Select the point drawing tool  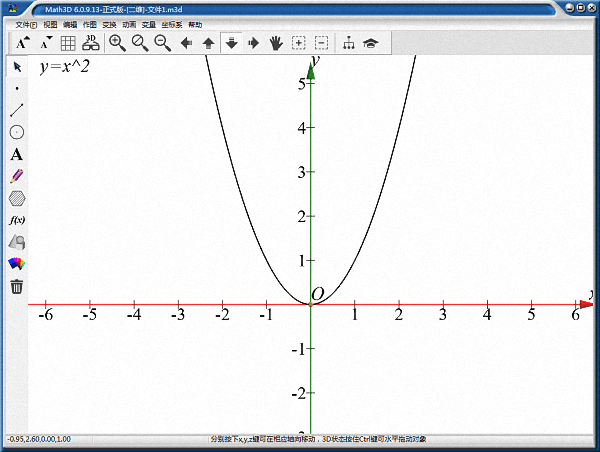click(x=16, y=88)
